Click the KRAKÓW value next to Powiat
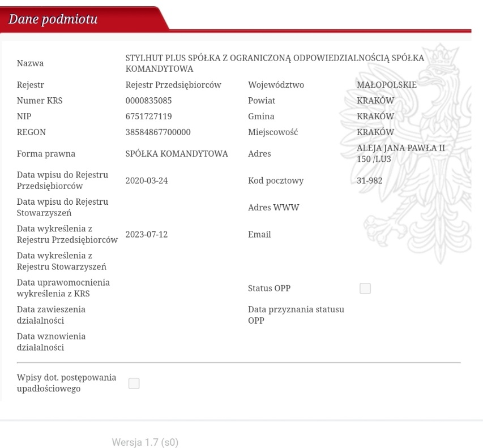Image resolution: width=483 pixels, height=448 pixels. (x=375, y=101)
